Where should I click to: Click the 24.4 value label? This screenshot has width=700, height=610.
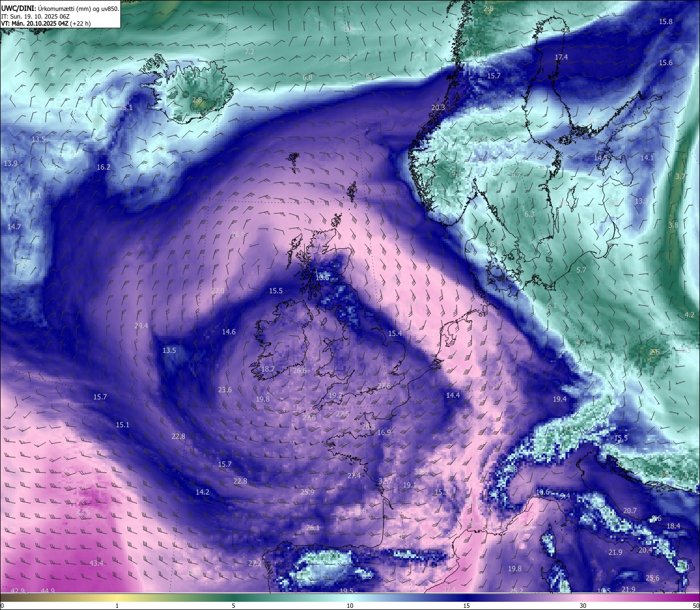click(x=141, y=326)
